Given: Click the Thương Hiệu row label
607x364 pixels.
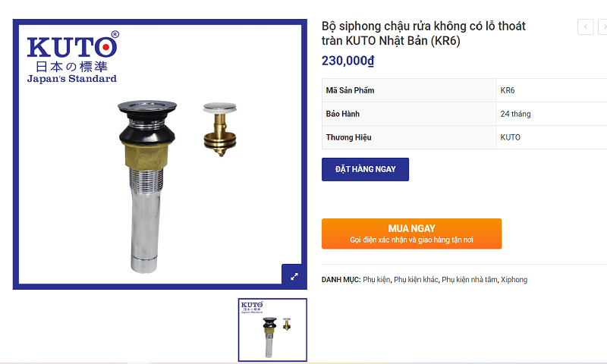Looking at the screenshot, I should coord(348,137).
